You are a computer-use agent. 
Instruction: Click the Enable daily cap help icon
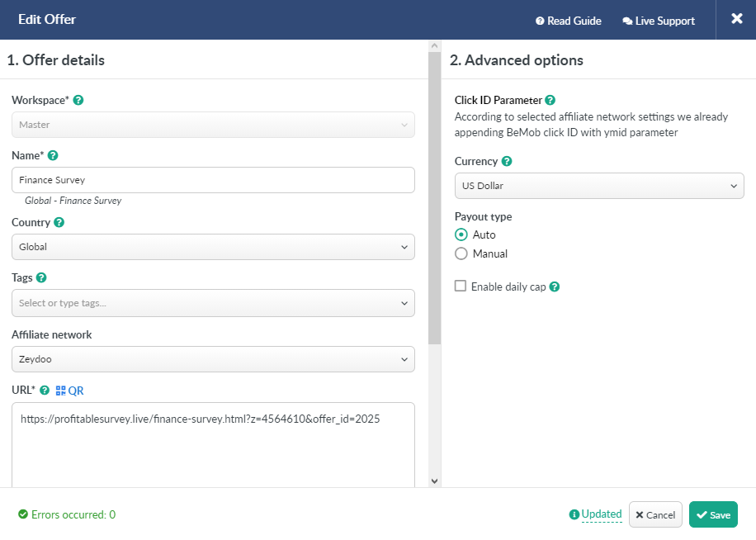[555, 287]
